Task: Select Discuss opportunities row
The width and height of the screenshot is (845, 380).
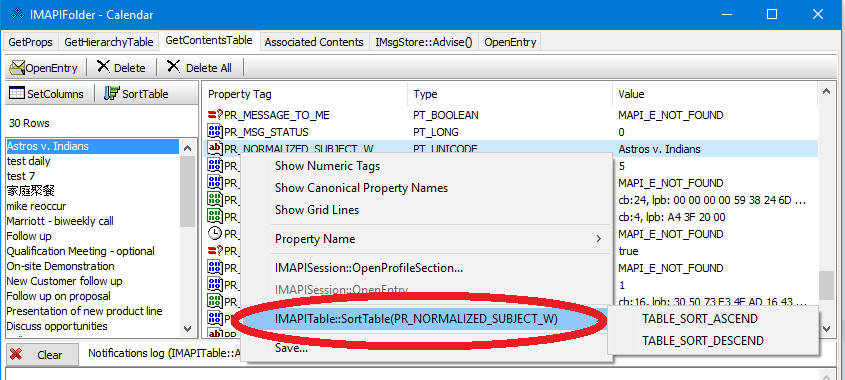Action: click(x=93, y=327)
